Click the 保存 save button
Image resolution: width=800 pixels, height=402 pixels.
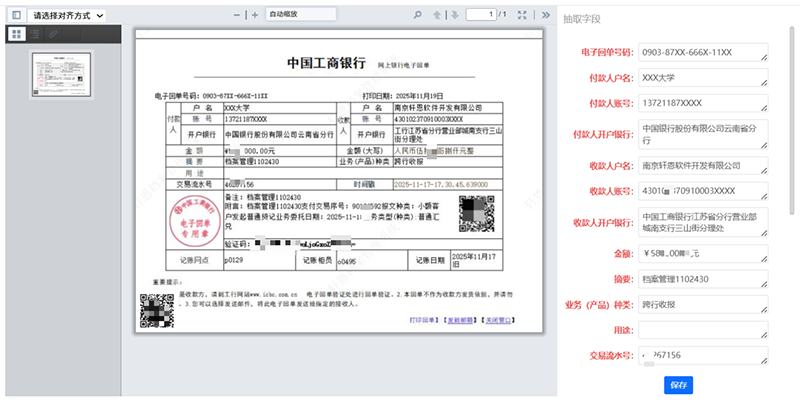tap(679, 385)
